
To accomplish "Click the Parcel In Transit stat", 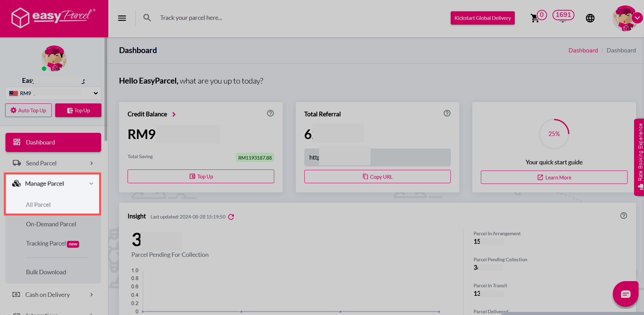I will pos(490,290).
